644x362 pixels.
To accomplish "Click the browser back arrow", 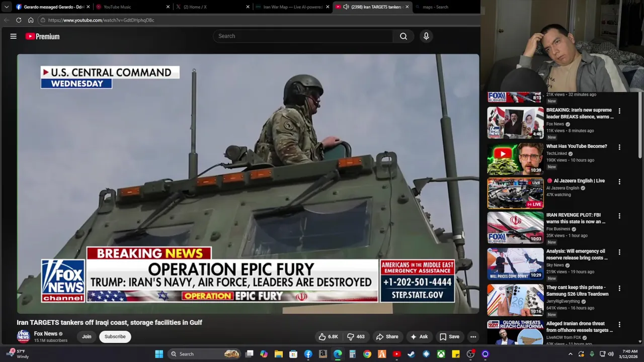I will (x=7, y=20).
